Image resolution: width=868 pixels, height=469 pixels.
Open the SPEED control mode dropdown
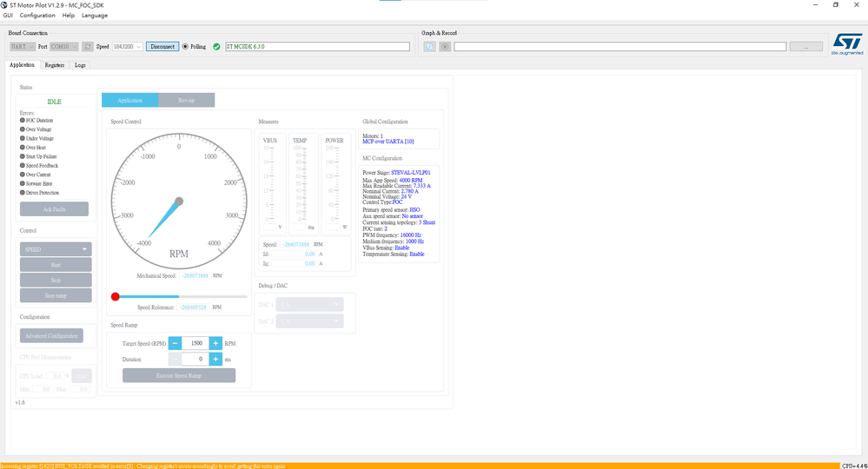tap(56, 249)
